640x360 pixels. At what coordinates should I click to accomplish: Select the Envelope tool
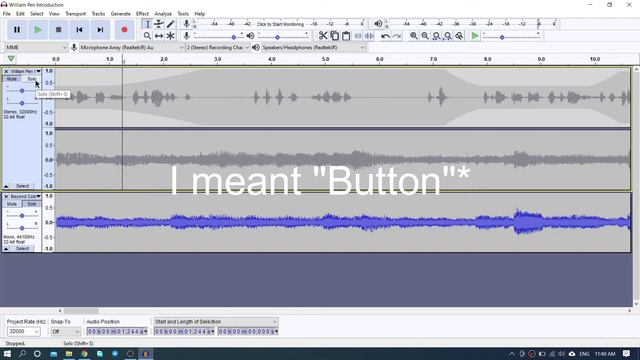[x=159, y=24]
